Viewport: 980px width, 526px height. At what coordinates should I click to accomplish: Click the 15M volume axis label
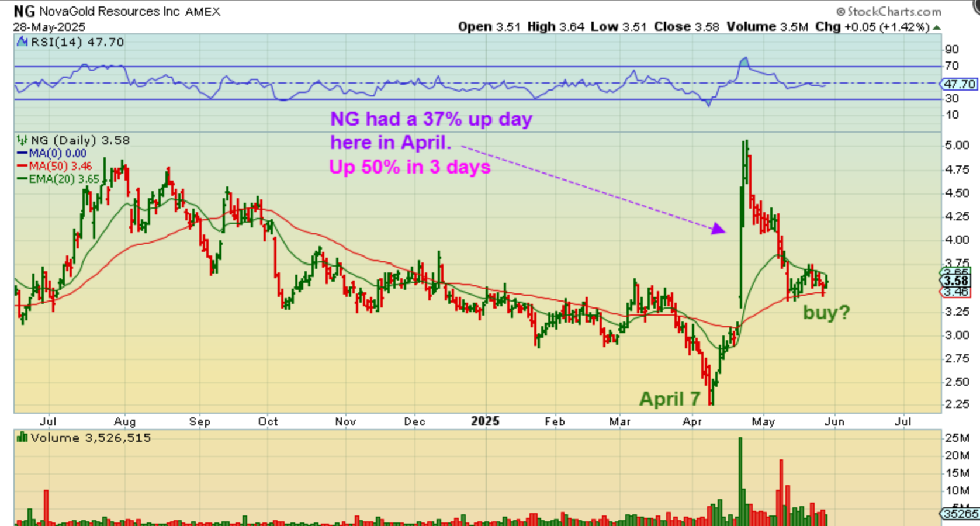957,473
